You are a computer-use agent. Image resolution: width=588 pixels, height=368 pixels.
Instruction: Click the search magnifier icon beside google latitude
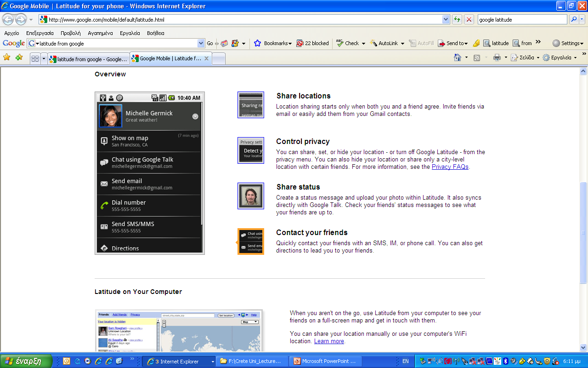coord(573,19)
